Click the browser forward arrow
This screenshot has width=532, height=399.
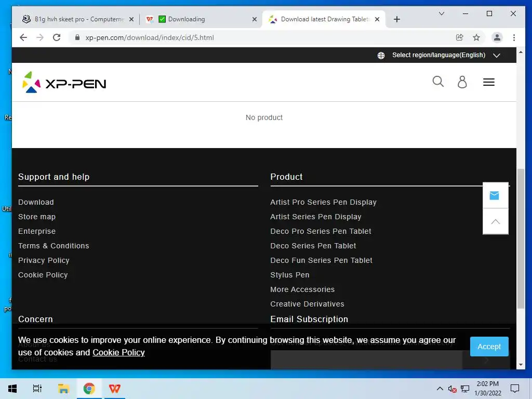point(40,37)
